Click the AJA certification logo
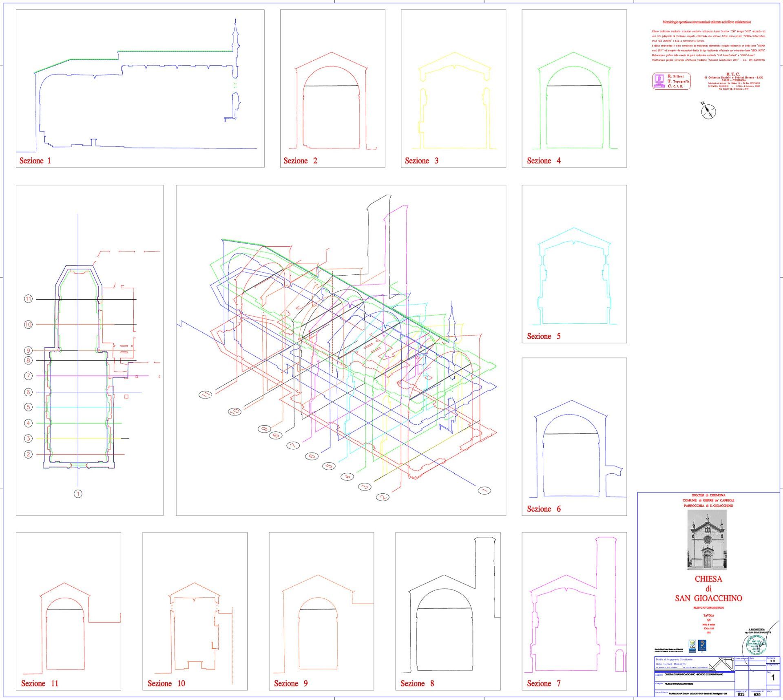Image resolution: width=783 pixels, height=700 pixels. click(x=692, y=645)
